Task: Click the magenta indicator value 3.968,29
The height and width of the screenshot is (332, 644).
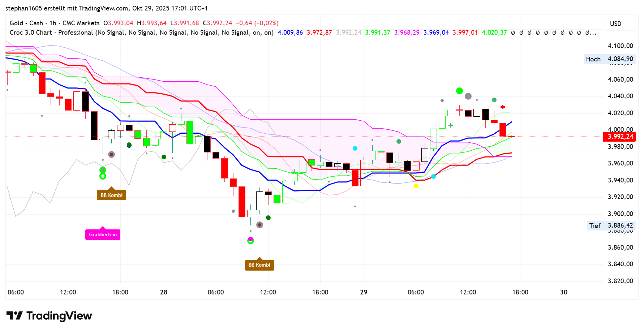Action: coord(407,33)
